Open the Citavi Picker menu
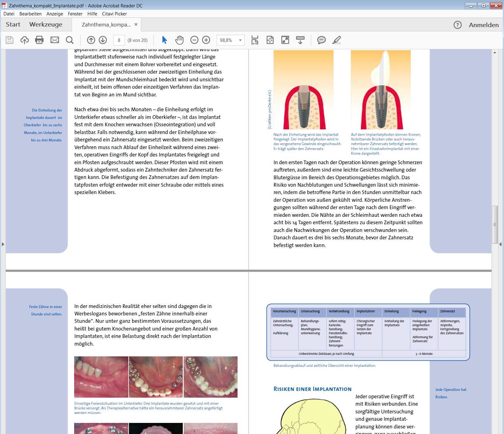504x434 pixels. tap(114, 14)
